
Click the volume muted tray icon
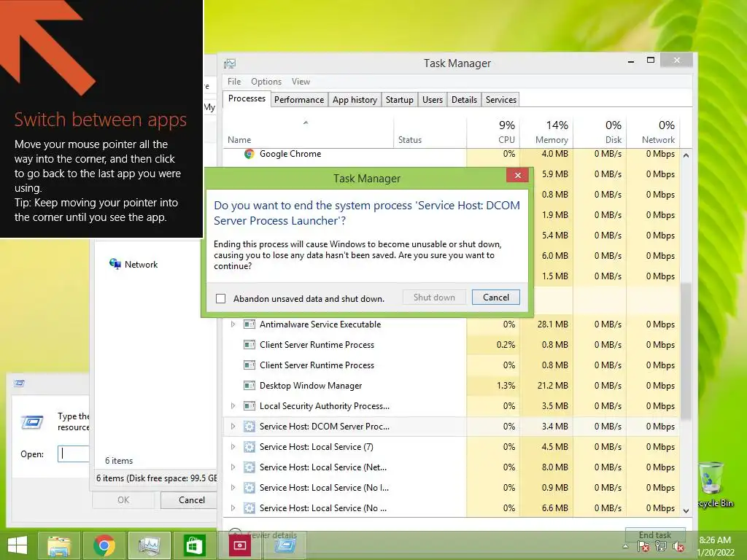pyautogui.click(x=678, y=547)
